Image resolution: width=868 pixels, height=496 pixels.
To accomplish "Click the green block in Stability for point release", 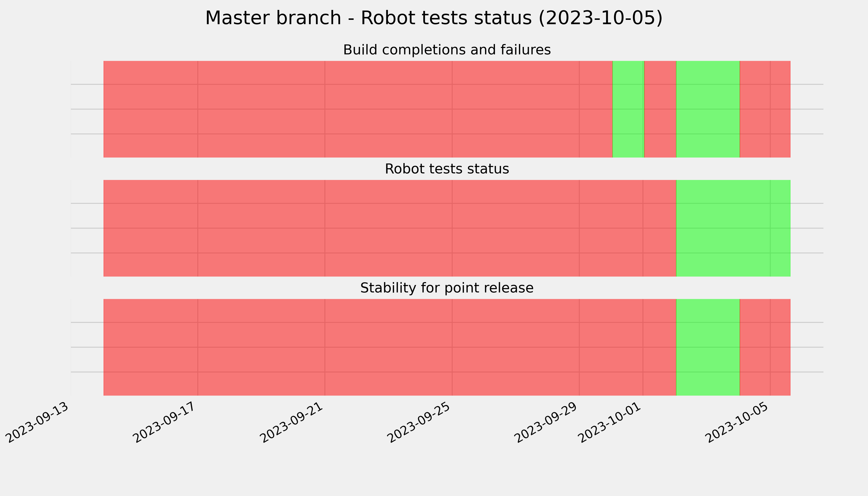I will coord(708,347).
